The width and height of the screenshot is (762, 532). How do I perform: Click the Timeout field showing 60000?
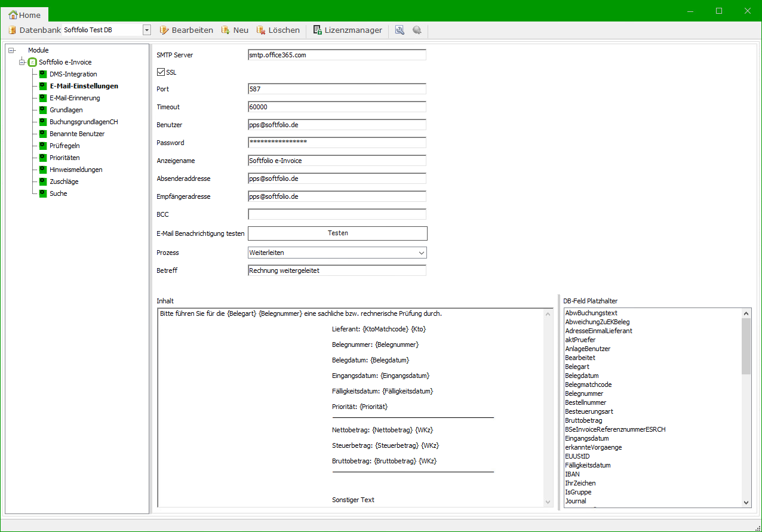(x=337, y=107)
